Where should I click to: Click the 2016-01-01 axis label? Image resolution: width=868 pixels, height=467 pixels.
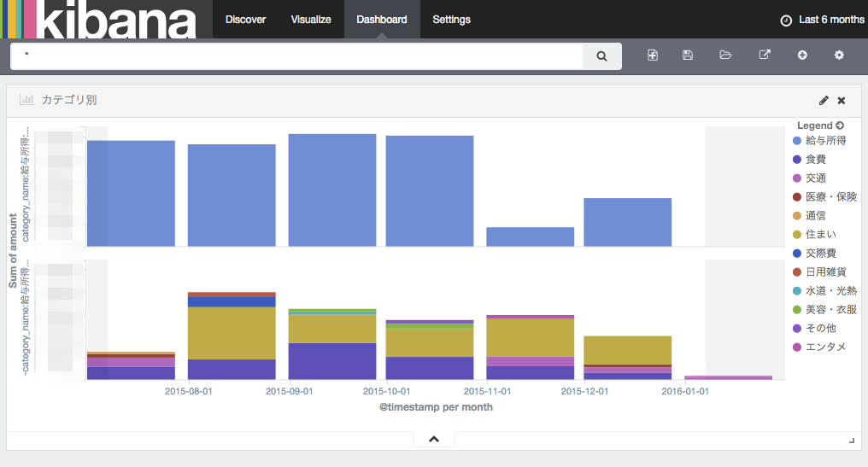(685, 391)
